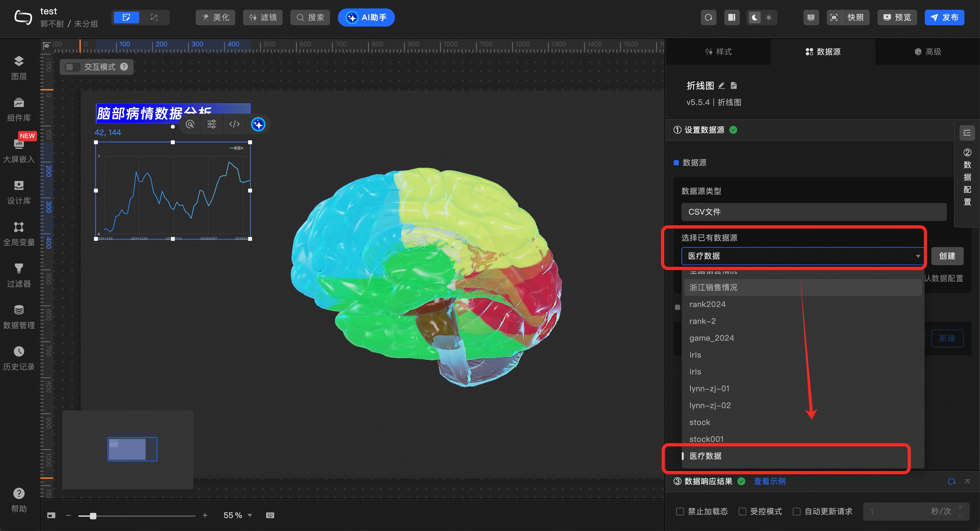Select rank2024 from the data source list
The image size is (980, 531).
click(x=707, y=304)
